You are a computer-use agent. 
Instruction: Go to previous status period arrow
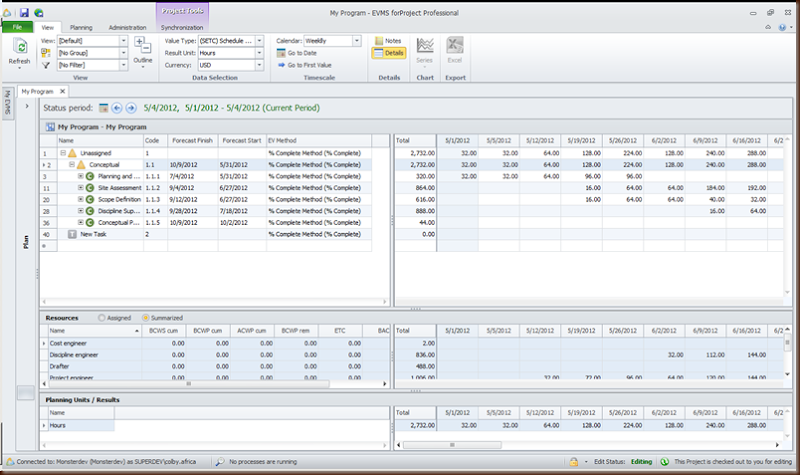117,107
